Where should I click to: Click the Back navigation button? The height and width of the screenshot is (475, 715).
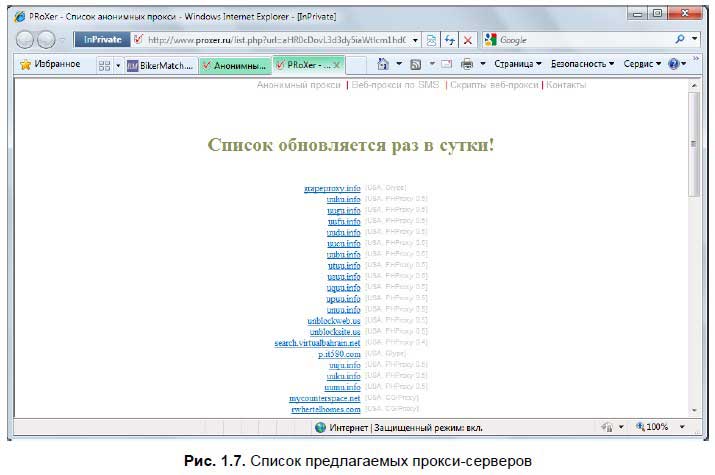pyautogui.click(x=24, y=41)
